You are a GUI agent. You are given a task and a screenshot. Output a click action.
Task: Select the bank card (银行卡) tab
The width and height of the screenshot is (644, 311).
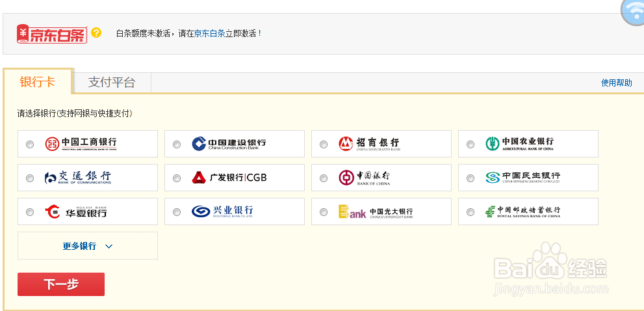pyautogui.click(x=38, y=82)
